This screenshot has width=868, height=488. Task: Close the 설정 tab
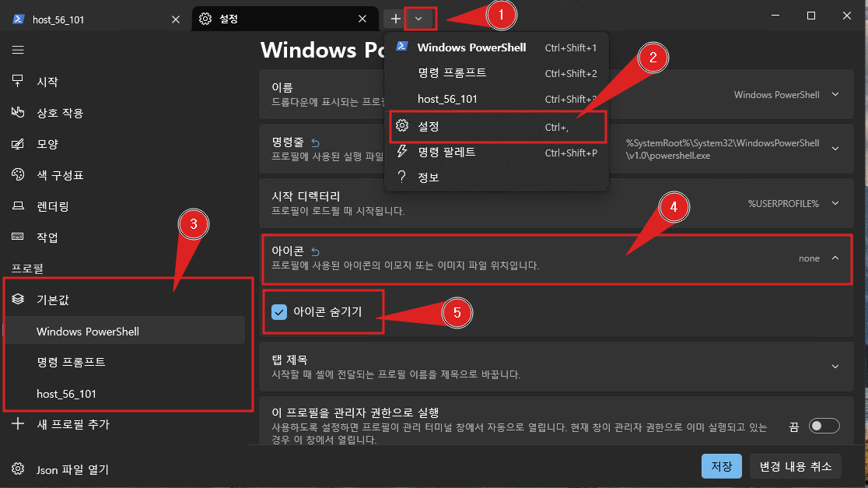click(362, 19)
